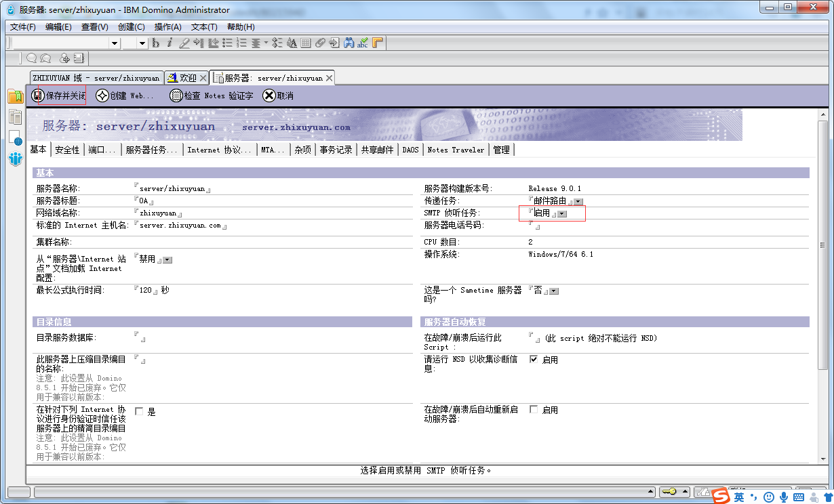
Task: Select the Release 9.0.1 version text
Action: 555,189
